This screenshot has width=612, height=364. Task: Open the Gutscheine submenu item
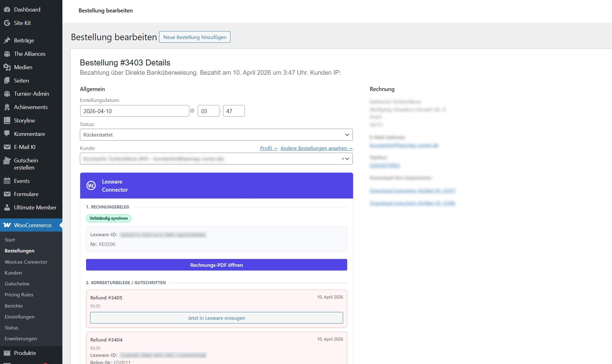(x=17, y=284)
